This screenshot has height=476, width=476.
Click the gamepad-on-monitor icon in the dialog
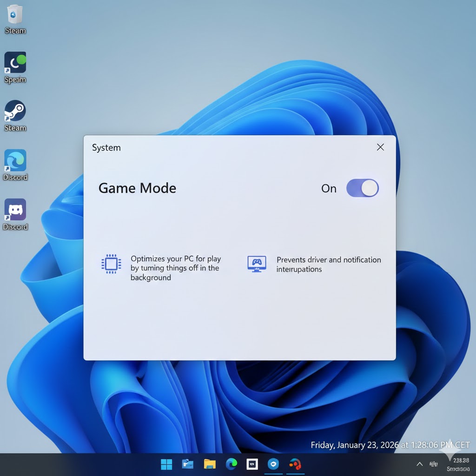point(257,264)
